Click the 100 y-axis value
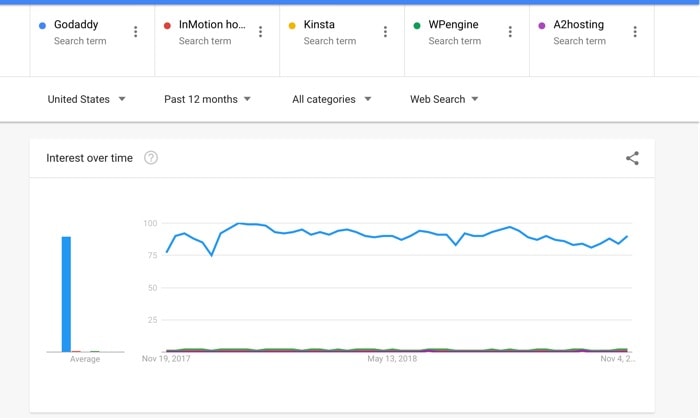The image size is (700, 420). coord(150,223)
